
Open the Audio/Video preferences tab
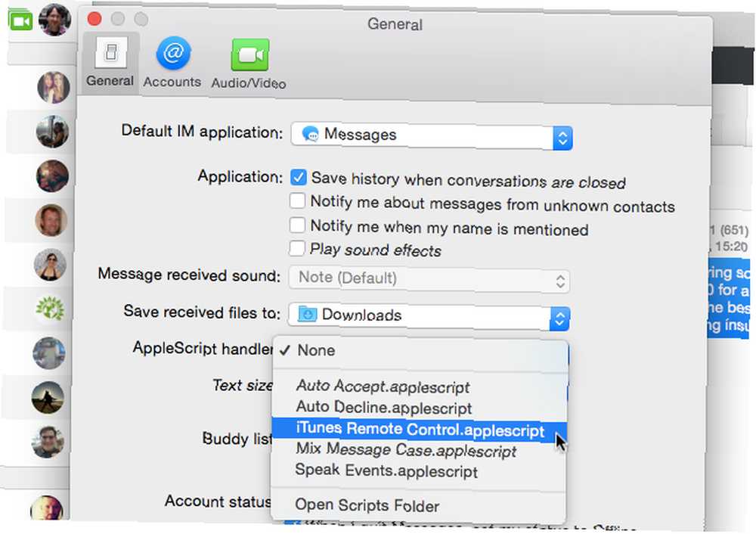[249, 64]
